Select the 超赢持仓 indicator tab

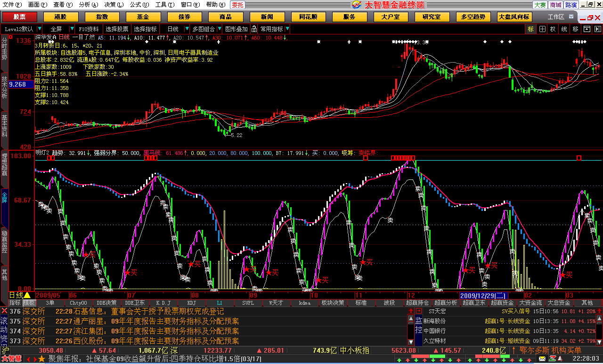pyautogui.click(x=417, y=302)
